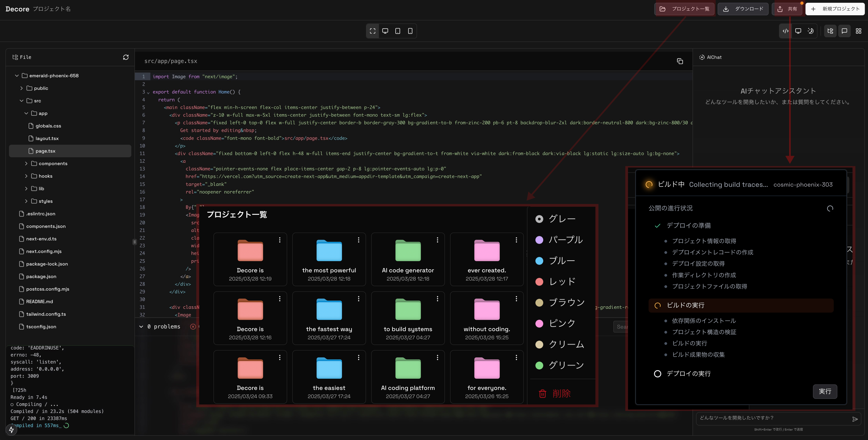Collapse the emerald-phoenix-658 folder
This screenshot has width=868, height=440.
17,76
